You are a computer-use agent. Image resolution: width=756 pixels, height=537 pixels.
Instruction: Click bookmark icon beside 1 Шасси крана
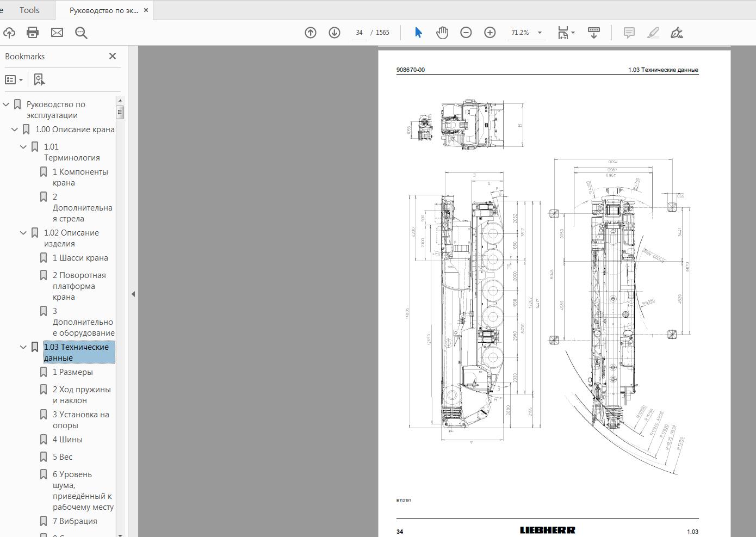[x=44, y=258]
